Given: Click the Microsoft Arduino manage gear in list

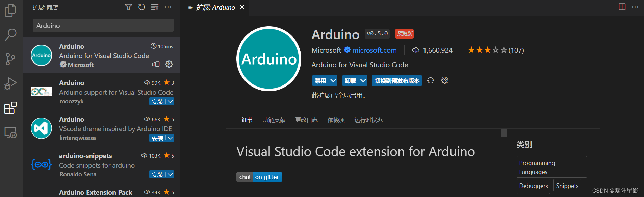Looking at the screenshot, I should pyautogui.click(x=169, y=64).
